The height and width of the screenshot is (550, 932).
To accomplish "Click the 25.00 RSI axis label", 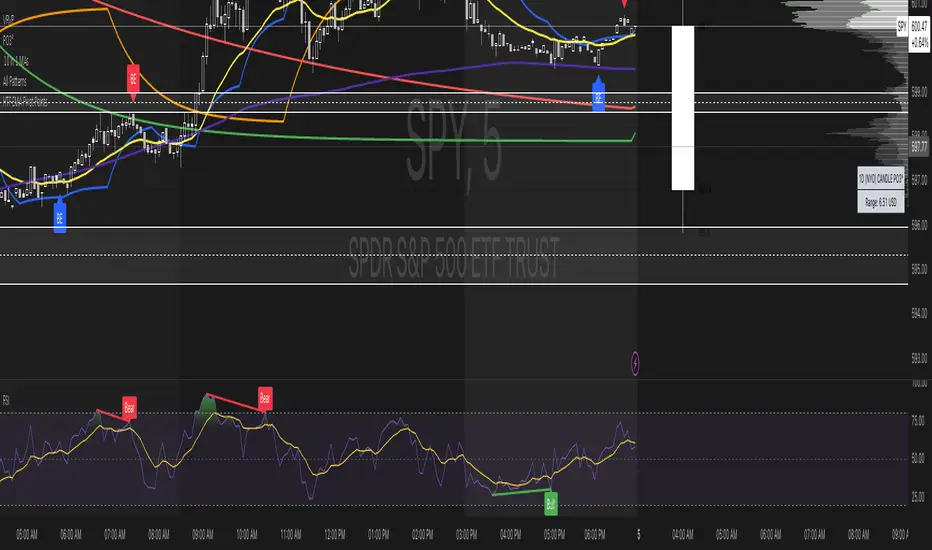I will [x=918, y=496].
